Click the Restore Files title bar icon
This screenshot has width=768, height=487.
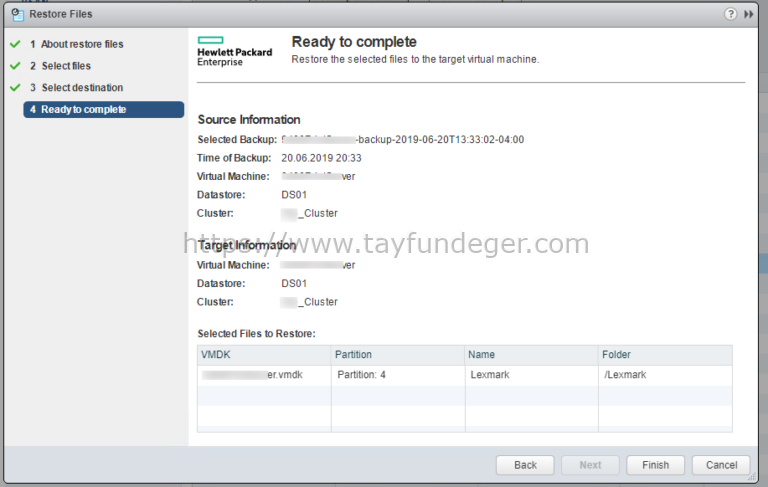(16, 14)
